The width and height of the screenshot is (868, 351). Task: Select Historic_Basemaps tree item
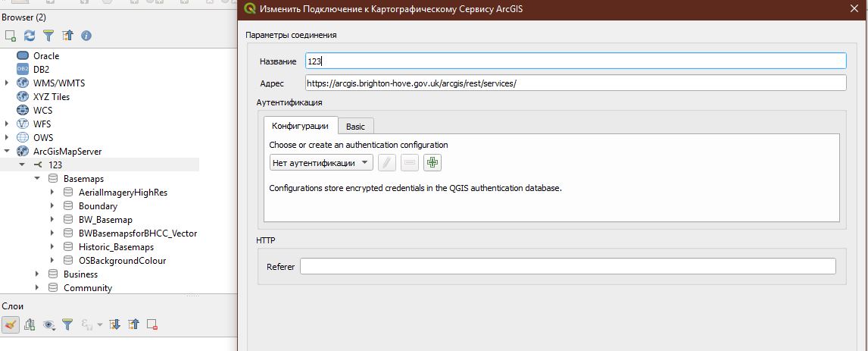coord(116,246)
